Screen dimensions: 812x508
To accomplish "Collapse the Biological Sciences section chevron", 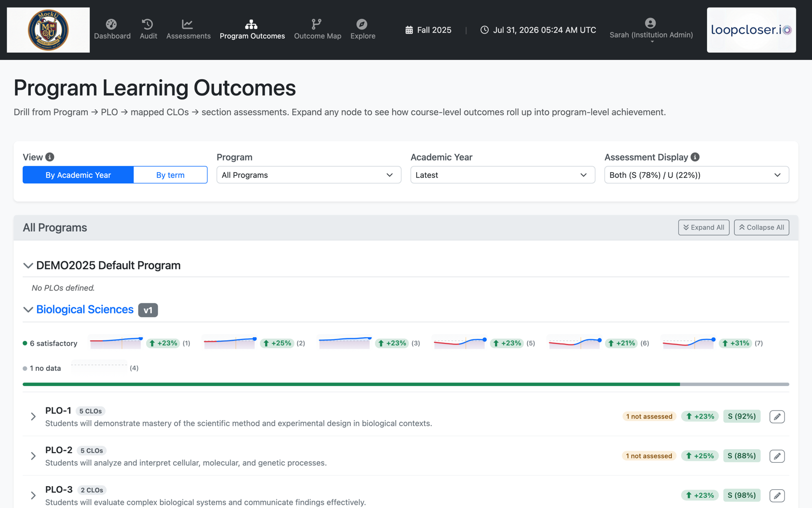I will coord(28,310).
